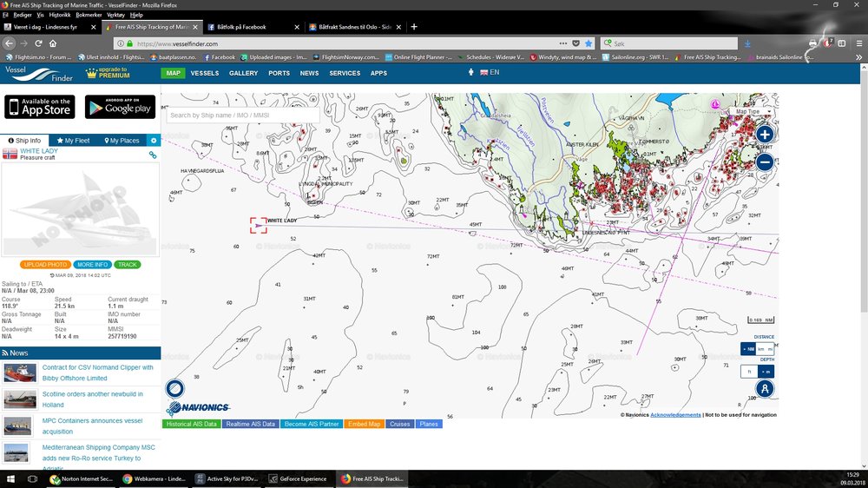Click the print icon in Firefox toolbar
Screen dimensions: 868x488
tap(812, 43)
